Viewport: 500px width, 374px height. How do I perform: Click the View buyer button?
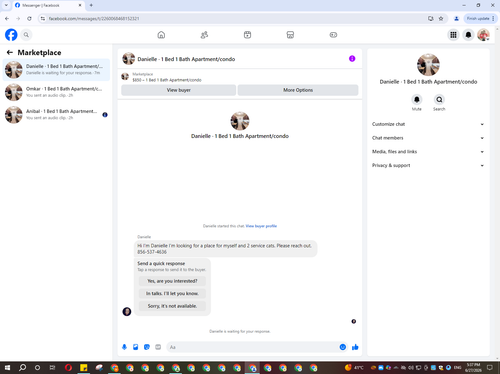tap(179, 90)
